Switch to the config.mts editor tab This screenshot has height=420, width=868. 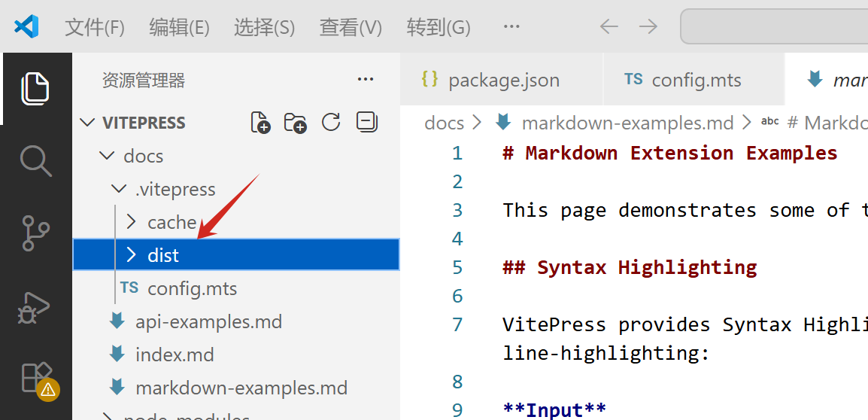(x=696, y=81)
